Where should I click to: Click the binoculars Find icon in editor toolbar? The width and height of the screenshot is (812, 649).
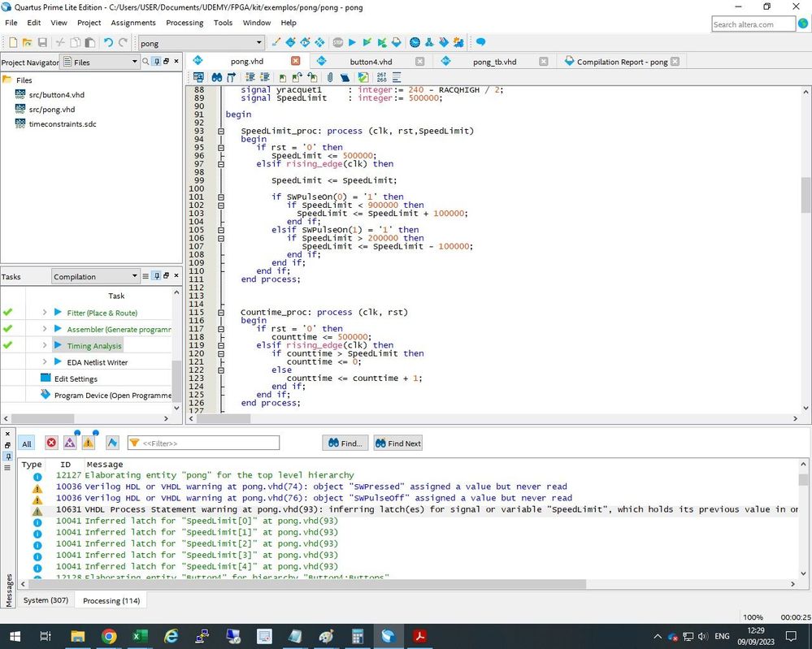(217, 77)
